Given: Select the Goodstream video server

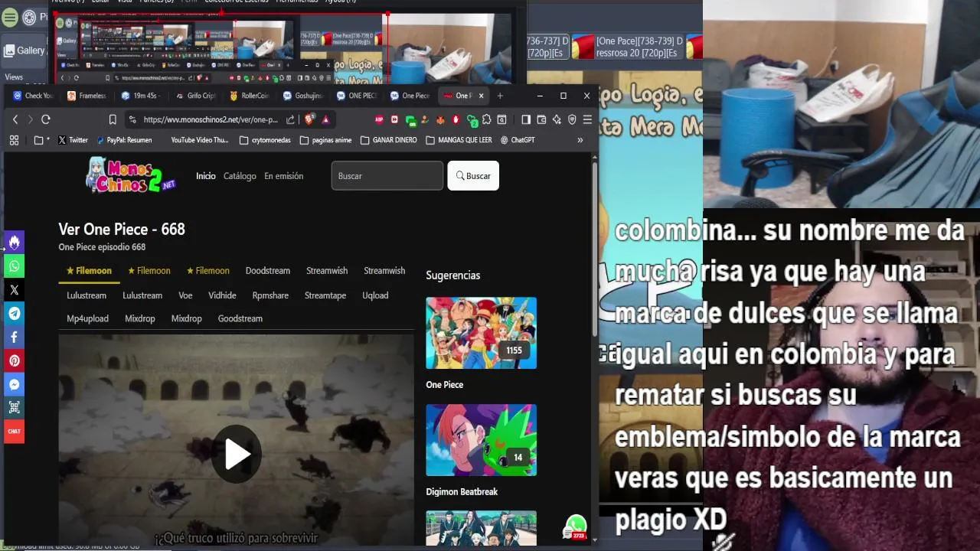Looking at the screenshot, I should 240,318.
